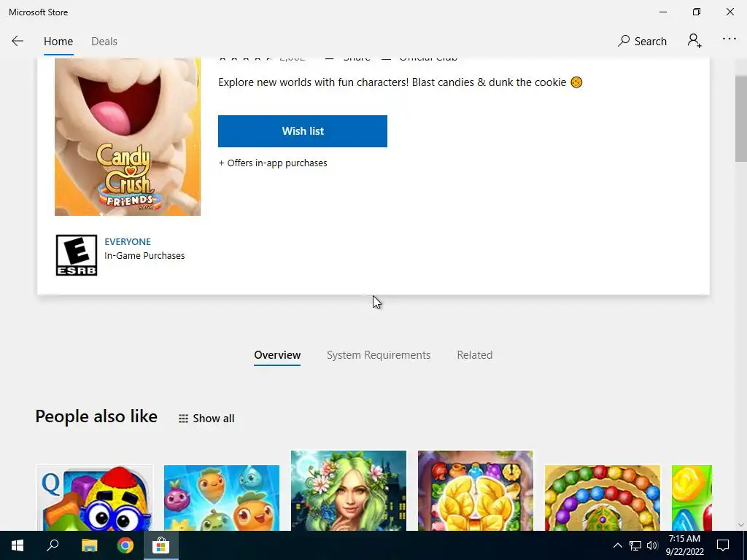747x560 pixels.
Task: Open the vegetable farm game tile
Action: pyautogui.click(x=222, y=497)
